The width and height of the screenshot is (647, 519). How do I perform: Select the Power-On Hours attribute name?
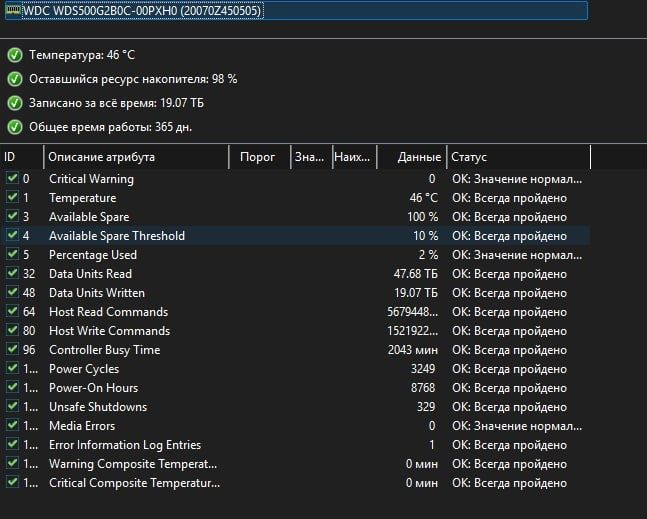(x=93, y=388)
